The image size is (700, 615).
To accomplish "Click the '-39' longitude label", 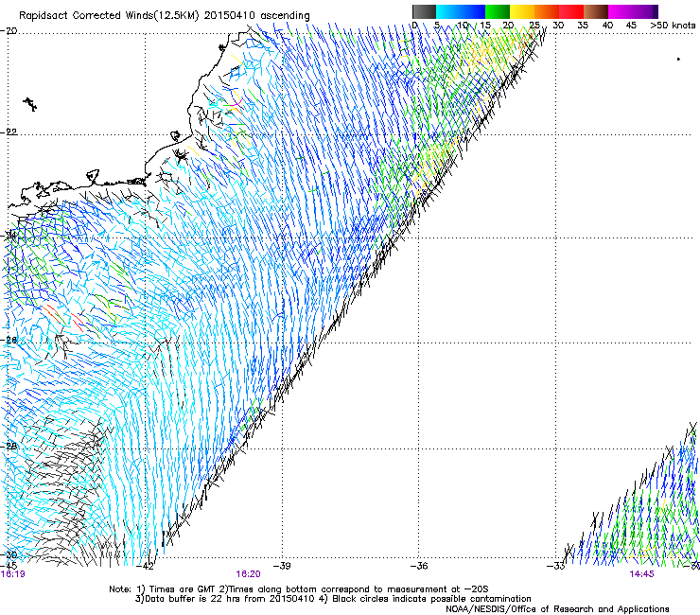I will pyautogui.click(x=282, y=566).
